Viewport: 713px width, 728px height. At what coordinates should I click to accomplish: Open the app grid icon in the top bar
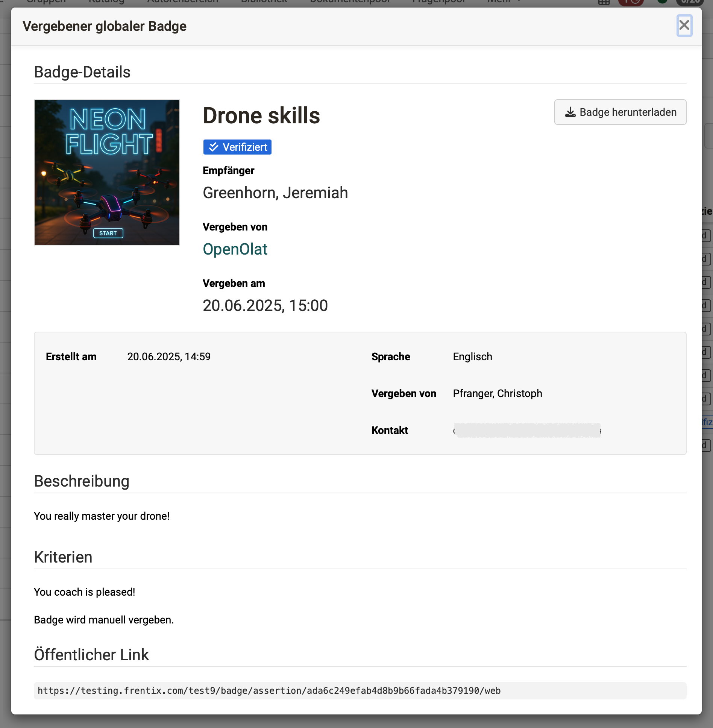[604, 2]
